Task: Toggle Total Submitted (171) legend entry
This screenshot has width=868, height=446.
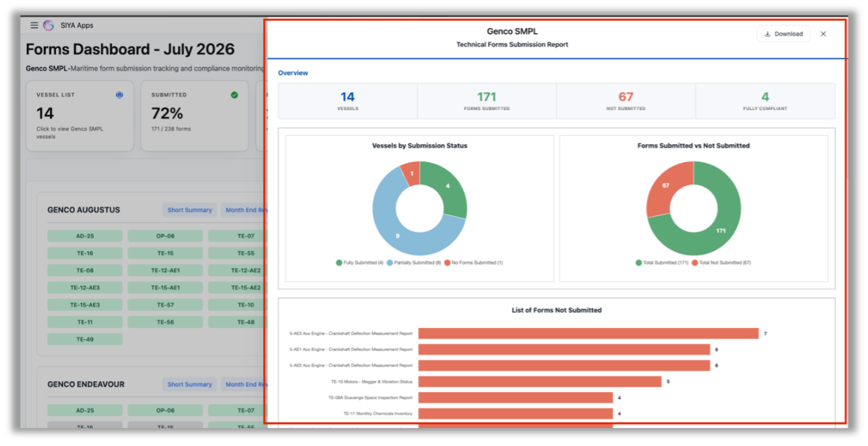Action: coord(661,263)
